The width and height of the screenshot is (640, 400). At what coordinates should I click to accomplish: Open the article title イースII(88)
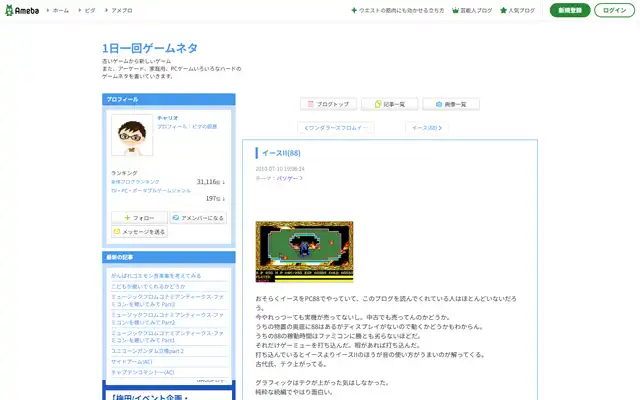pos(281,153)
